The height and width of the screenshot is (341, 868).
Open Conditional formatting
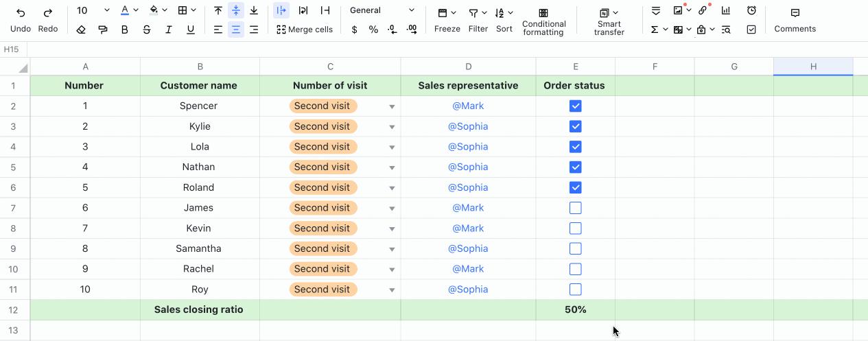[x=543, y=20]
